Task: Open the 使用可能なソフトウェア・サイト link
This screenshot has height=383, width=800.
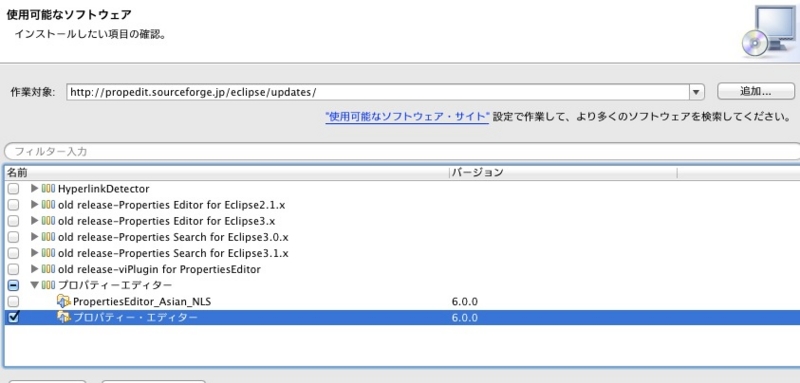Action: [x=407, y=117]
